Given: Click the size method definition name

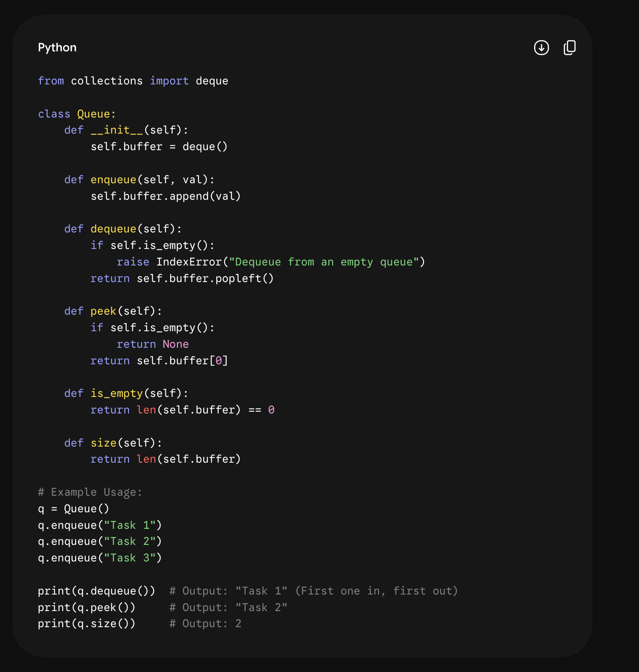Looking at the screenshot, I should [x=104, y=443].
